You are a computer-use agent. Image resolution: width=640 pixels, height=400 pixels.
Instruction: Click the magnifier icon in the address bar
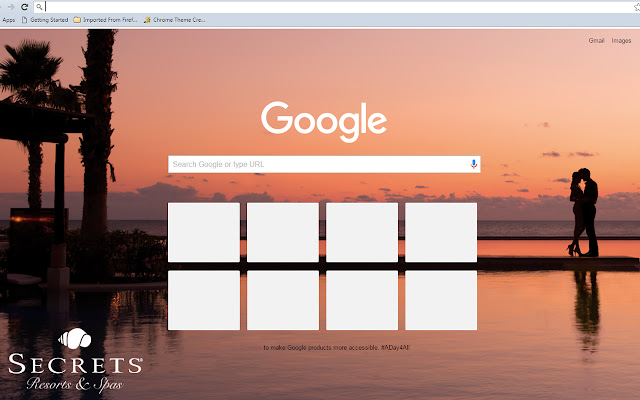pos(39,7)
